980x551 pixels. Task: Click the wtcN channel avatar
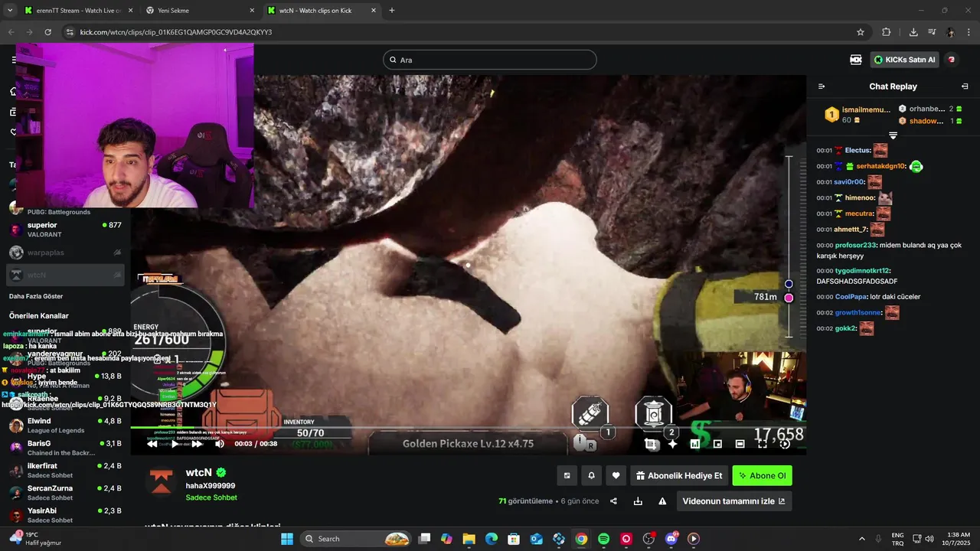[x=161, y=480]
